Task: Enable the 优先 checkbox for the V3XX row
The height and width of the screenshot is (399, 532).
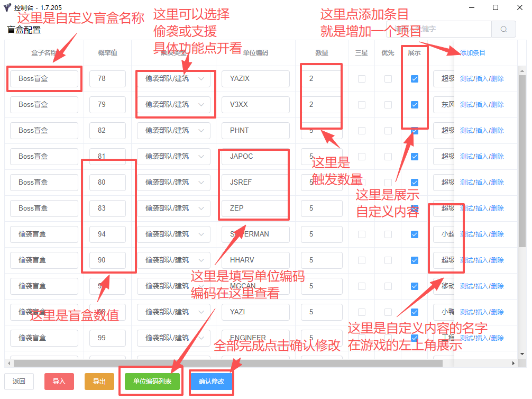Action: pos(388,105)
